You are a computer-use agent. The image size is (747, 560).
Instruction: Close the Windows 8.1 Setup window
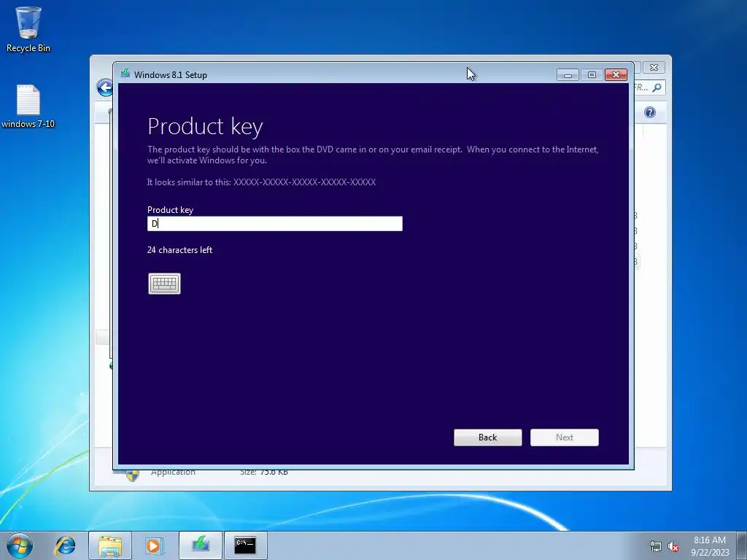(616, 75)
